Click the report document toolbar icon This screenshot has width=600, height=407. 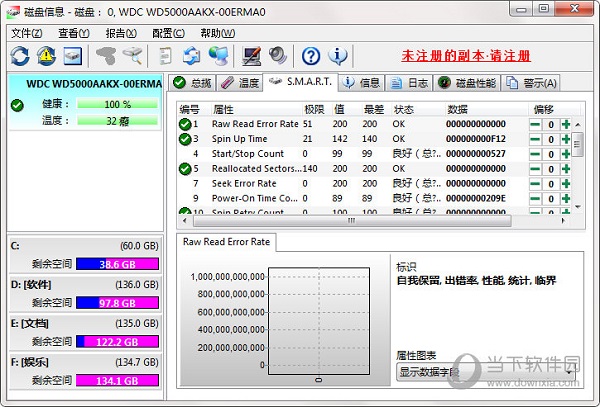[165, 56]
